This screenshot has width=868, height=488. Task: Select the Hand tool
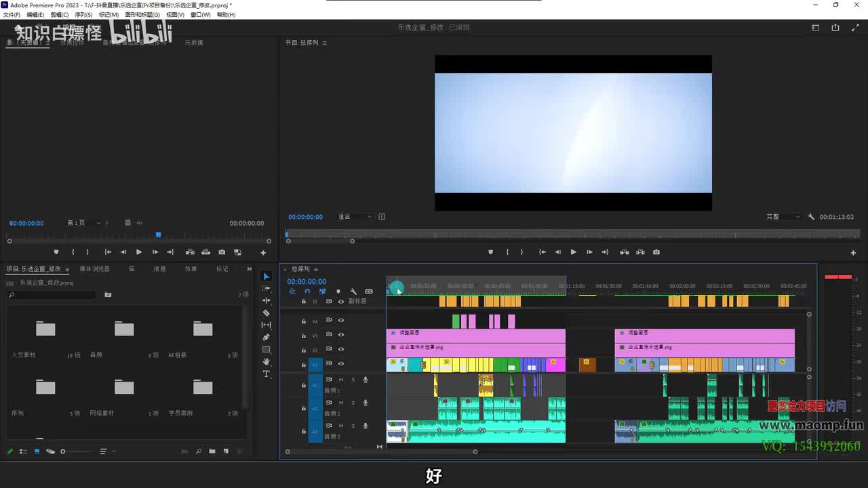click(x=266, y=362)
